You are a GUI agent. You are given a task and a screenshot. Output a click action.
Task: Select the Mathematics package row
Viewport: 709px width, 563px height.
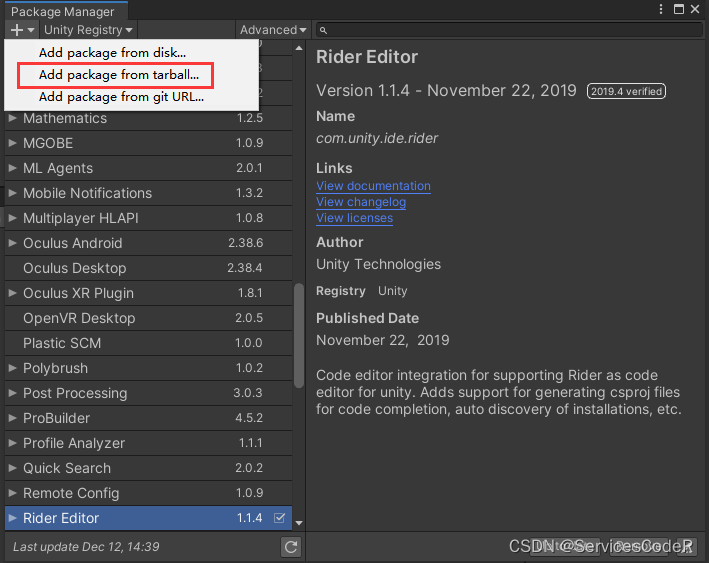point(148,118)
